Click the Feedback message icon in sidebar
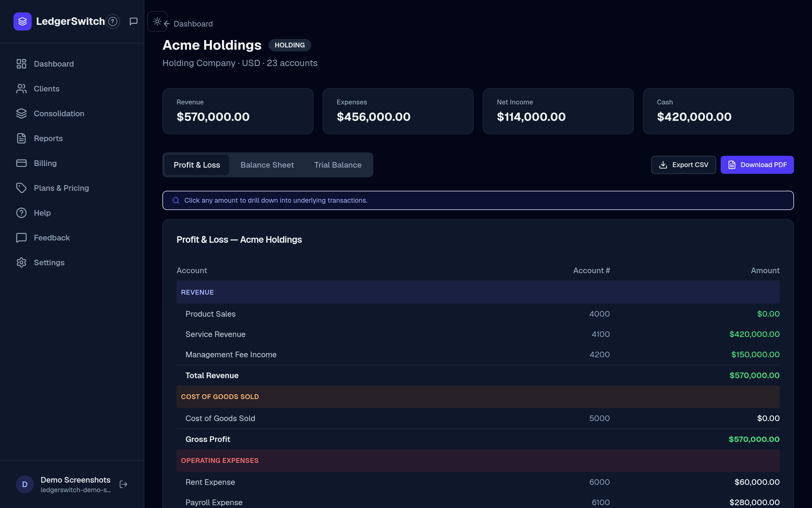 pos(21,238)
